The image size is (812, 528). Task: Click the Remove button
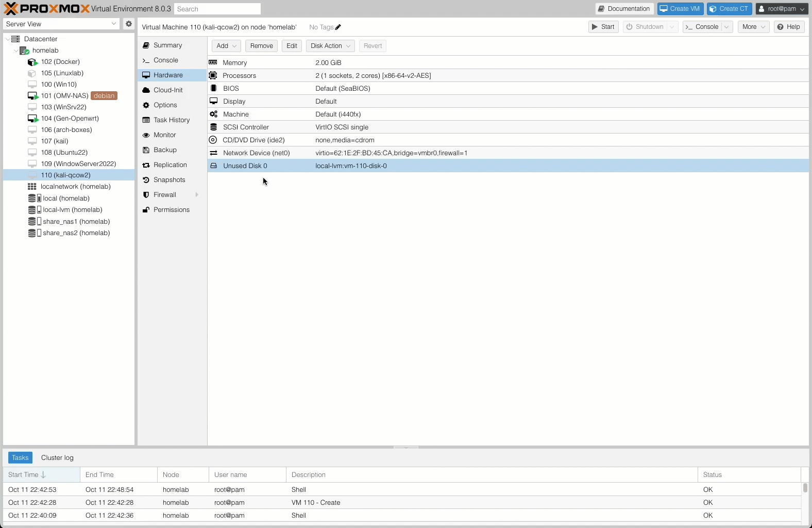click(x=261, y=46)
